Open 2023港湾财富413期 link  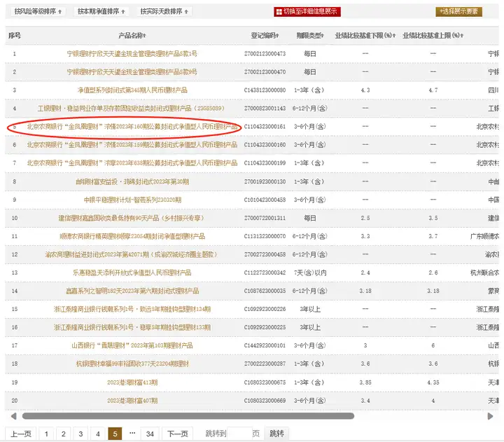click(x=132, y=382)
